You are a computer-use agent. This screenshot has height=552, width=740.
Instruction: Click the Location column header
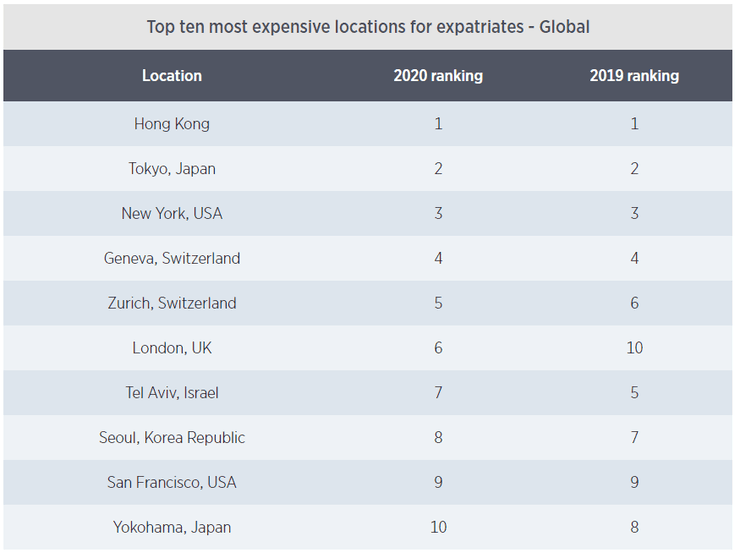[x=172, y=76]
